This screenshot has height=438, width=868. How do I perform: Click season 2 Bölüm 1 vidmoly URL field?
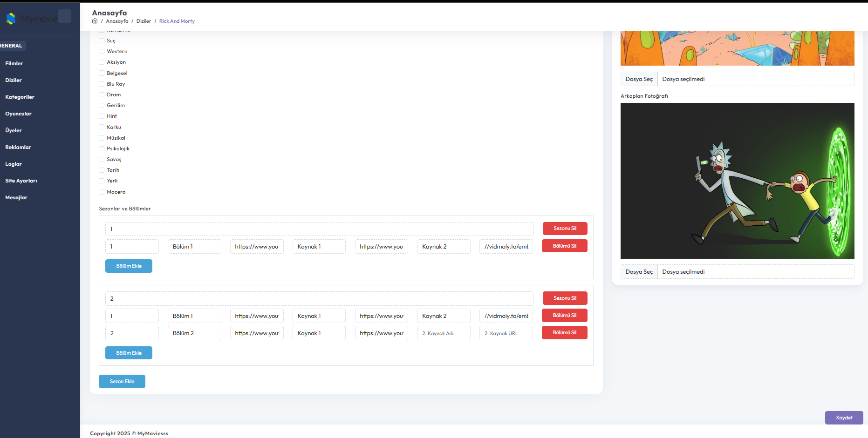coord(506,316)
